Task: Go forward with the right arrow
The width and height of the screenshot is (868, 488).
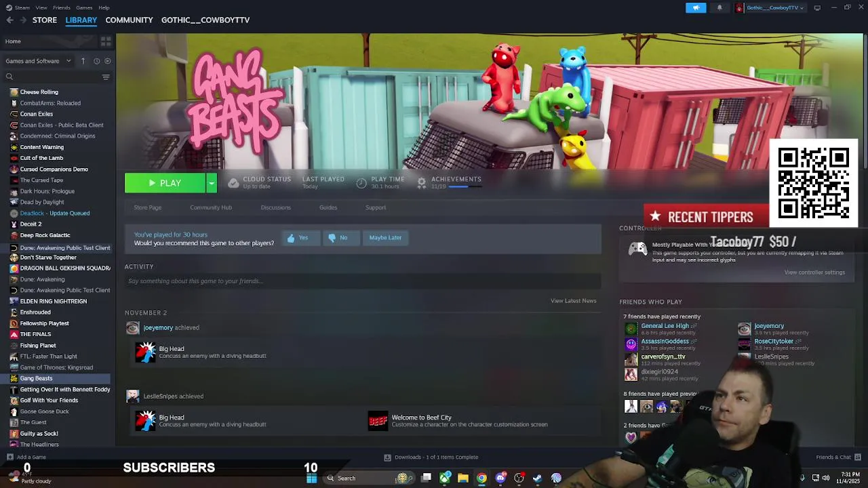Action: [23, 20]
